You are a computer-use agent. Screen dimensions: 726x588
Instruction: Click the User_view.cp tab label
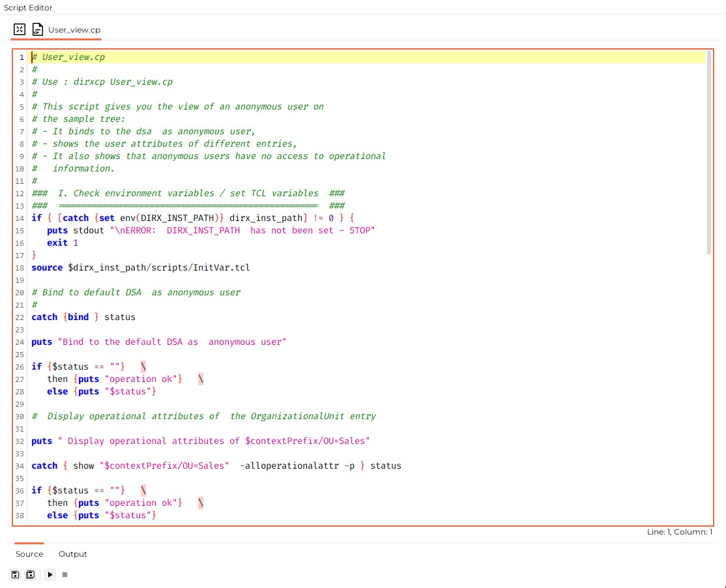[74, 29]
